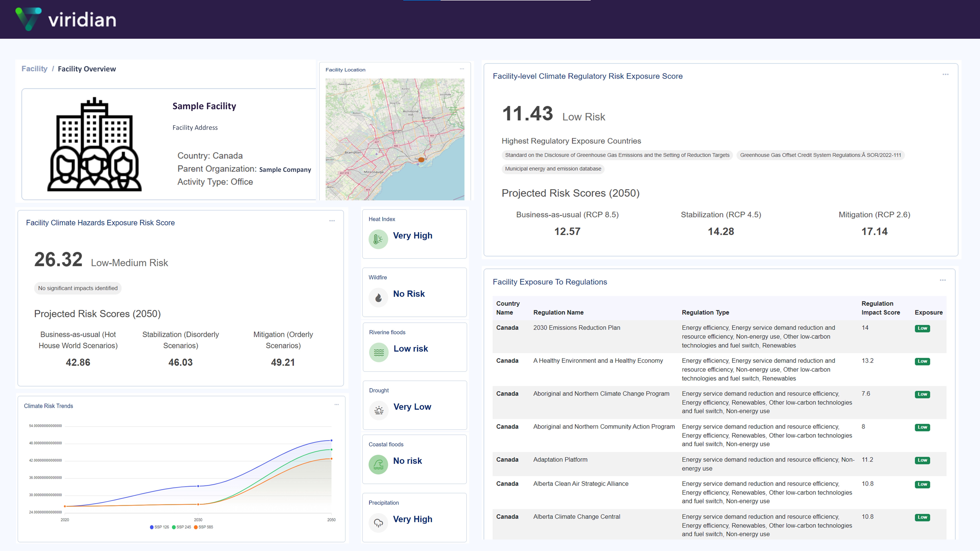Viewport: 980px width, 551px height.
Task: Toggle SSP 585 legend series
Action: [x=204, y=527]
